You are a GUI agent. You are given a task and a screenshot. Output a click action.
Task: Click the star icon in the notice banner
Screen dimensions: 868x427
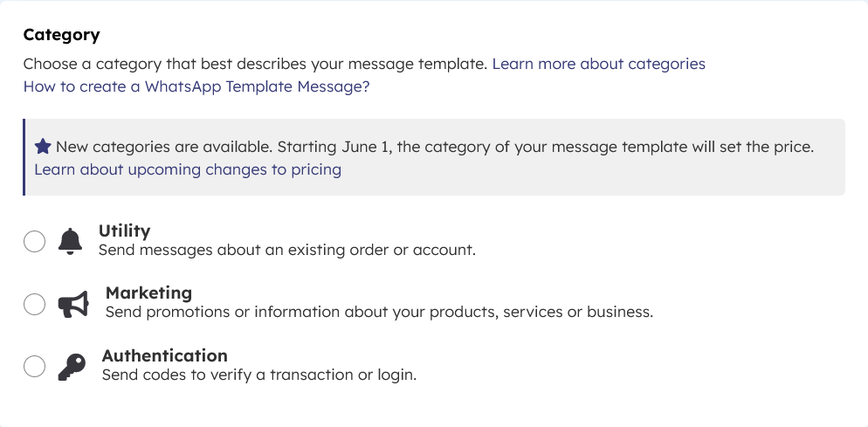pos(43,147)
